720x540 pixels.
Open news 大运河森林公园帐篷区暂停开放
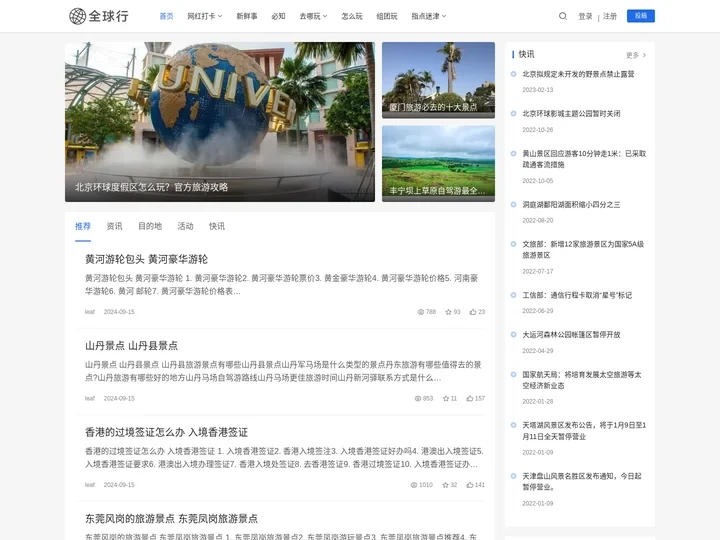pos(571,335)
